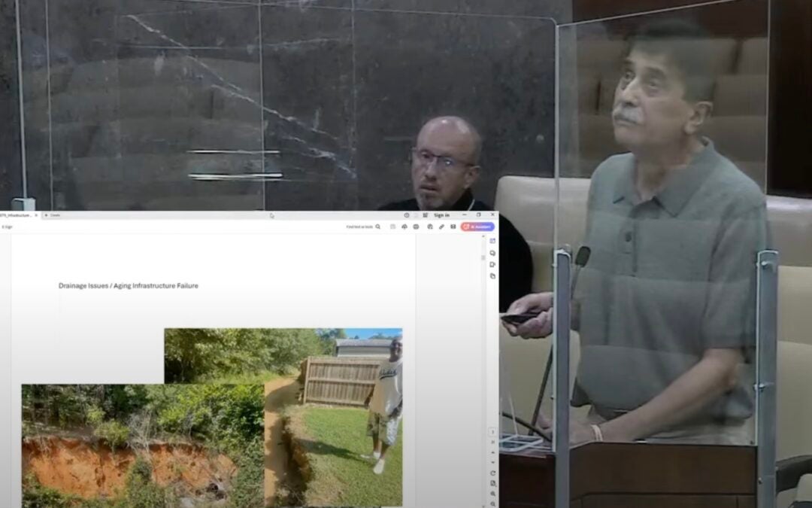Click the help question mark icon
The width and height of the screenshot is (812, 508).
pyautogui.click(x=406, y=215)
